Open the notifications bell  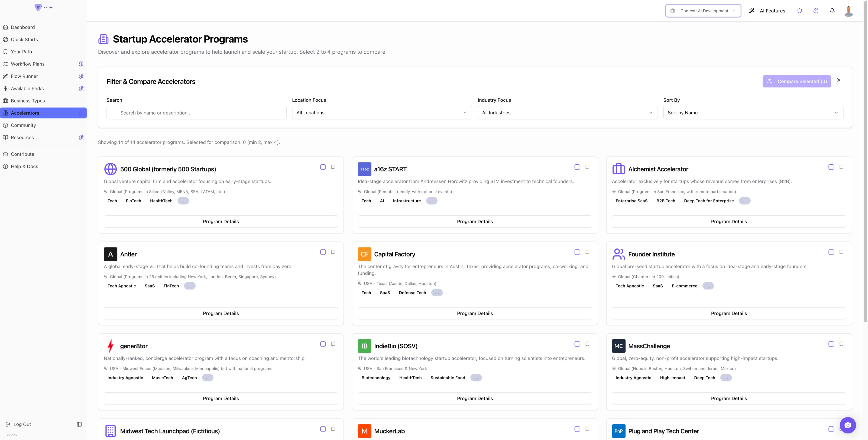click(832, 11)
